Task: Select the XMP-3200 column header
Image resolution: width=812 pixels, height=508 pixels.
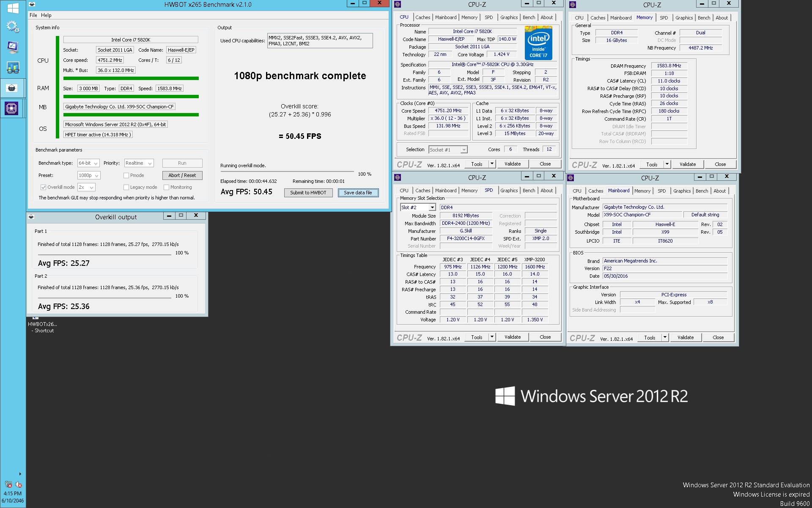Action: coord(535,260)
